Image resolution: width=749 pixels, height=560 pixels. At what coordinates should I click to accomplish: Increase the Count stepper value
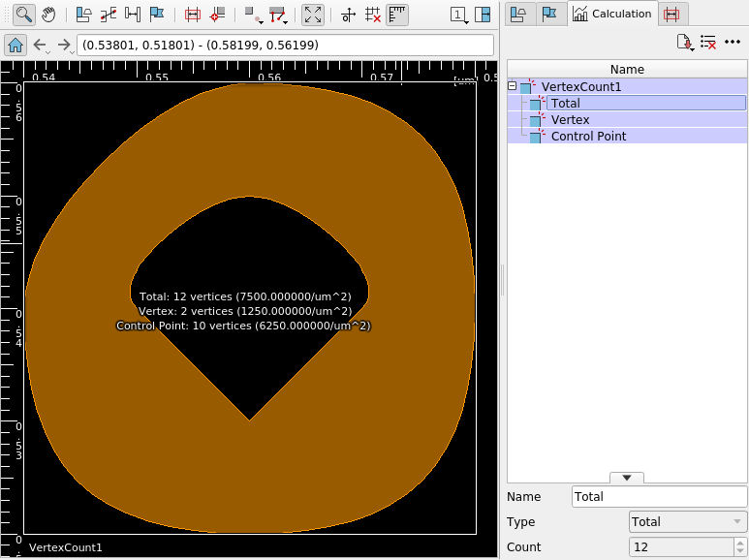click(x=740, y=543)
